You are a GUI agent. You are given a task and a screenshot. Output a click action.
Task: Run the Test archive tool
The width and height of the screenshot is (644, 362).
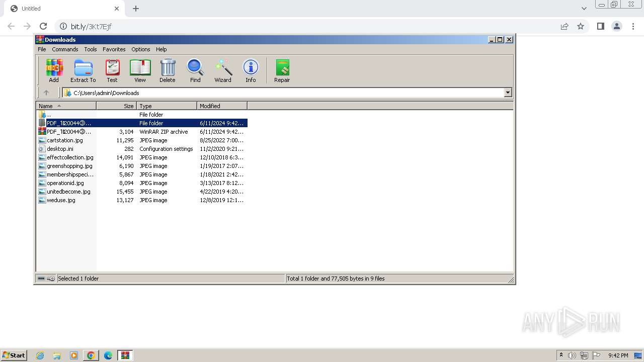(x=112, y=70)
